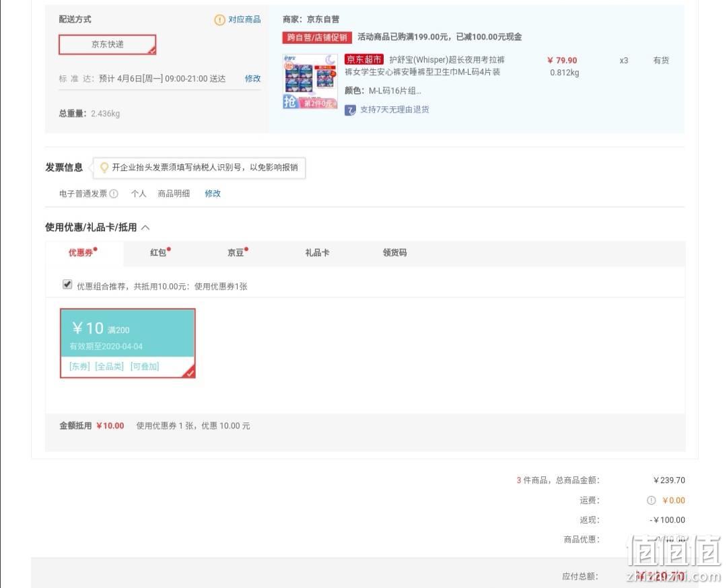Click the info icon beside 电子普通发票

click(114, 194)
